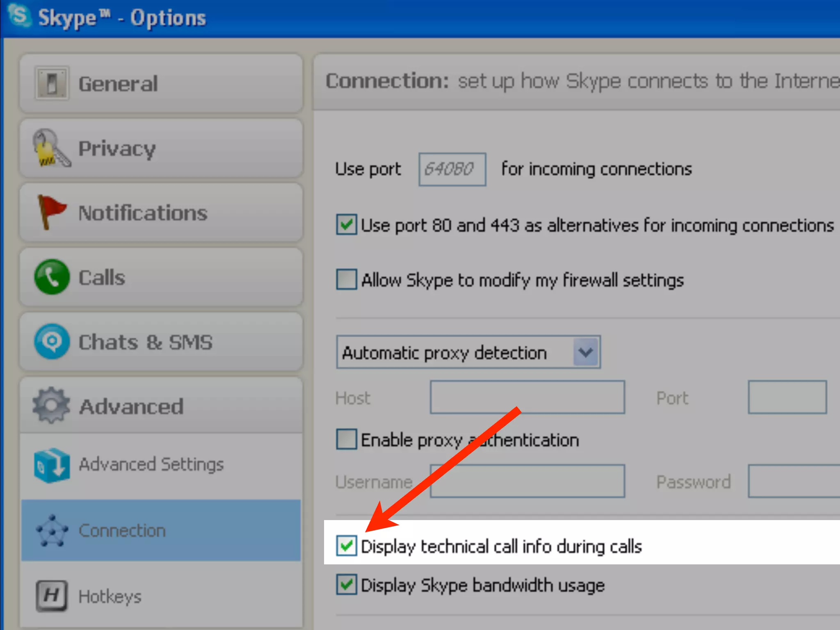840x630 pixels.
Task: Click the Advanced Settings box icon
Action: click(x=52, y=465)
